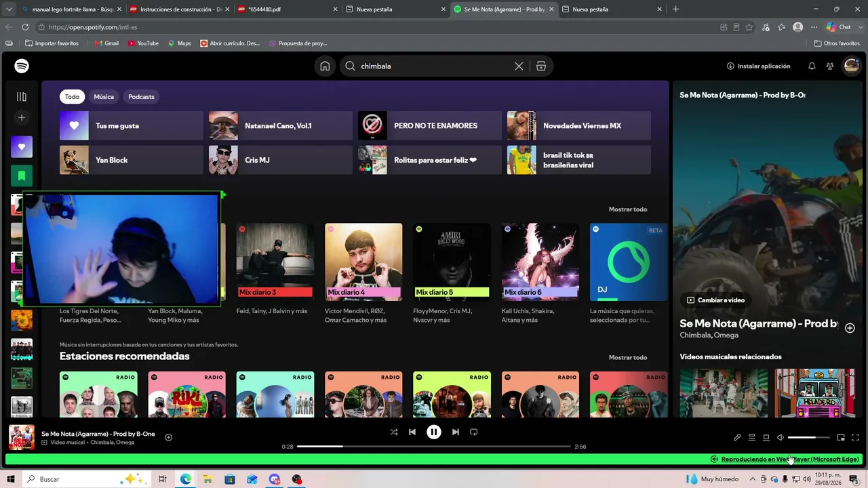Go to Spotify Home via the house icon

pos(325,66)
